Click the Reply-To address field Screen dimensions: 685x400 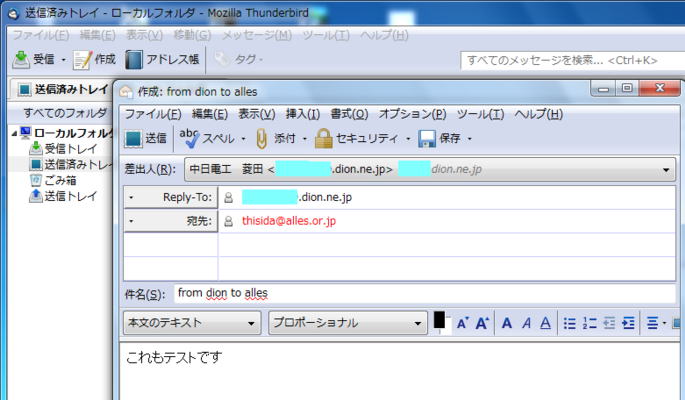(x=447, y=197)
